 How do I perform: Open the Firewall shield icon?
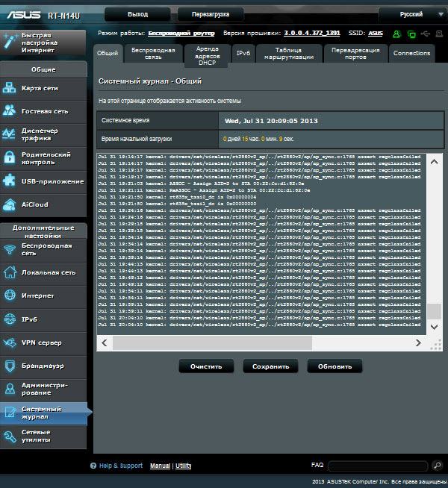point(10,366)
